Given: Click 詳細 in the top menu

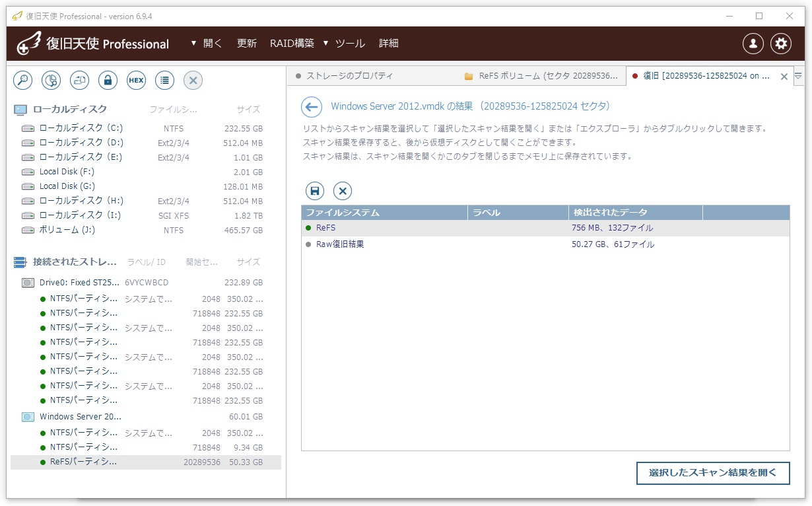Looking at the screenshot, I should click(x=389, y=44).
